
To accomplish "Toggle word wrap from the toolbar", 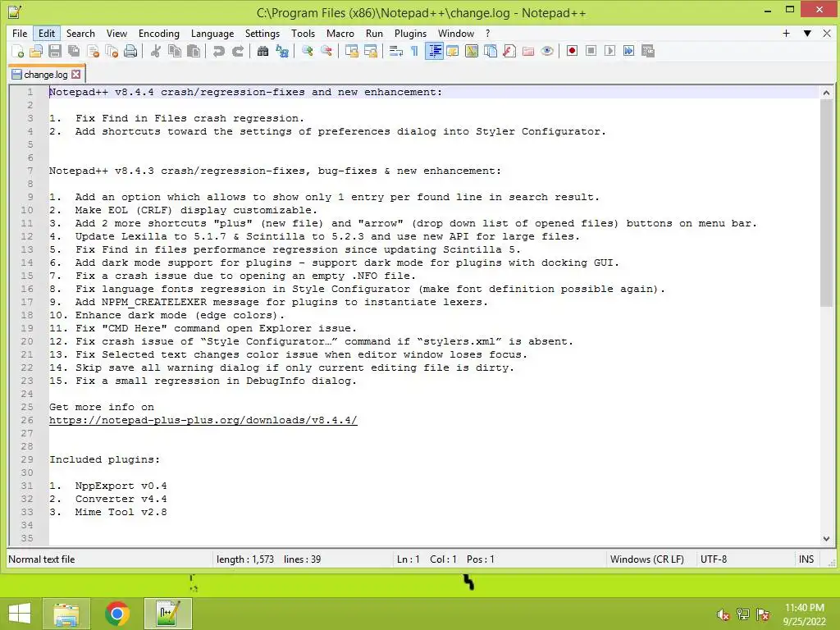I will 396,51.
